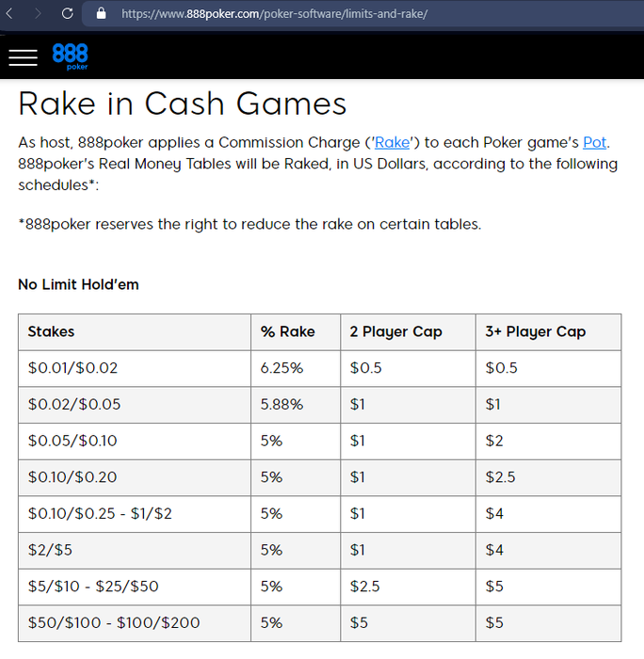This screenshot has width=644, height=659.
Task: Click the 'No Limit Hold'em' table title
Action: (x=78, y=284)
